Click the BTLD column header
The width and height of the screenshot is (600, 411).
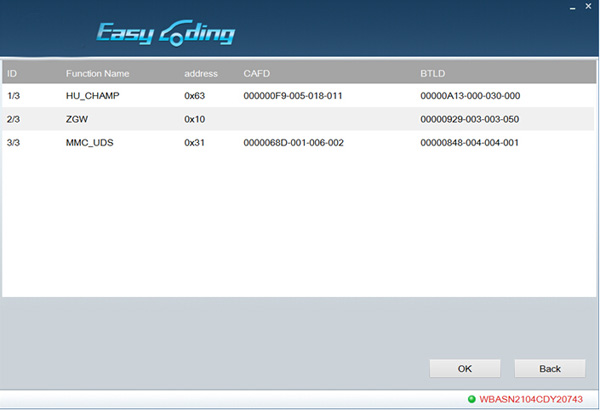pos(432,74)
